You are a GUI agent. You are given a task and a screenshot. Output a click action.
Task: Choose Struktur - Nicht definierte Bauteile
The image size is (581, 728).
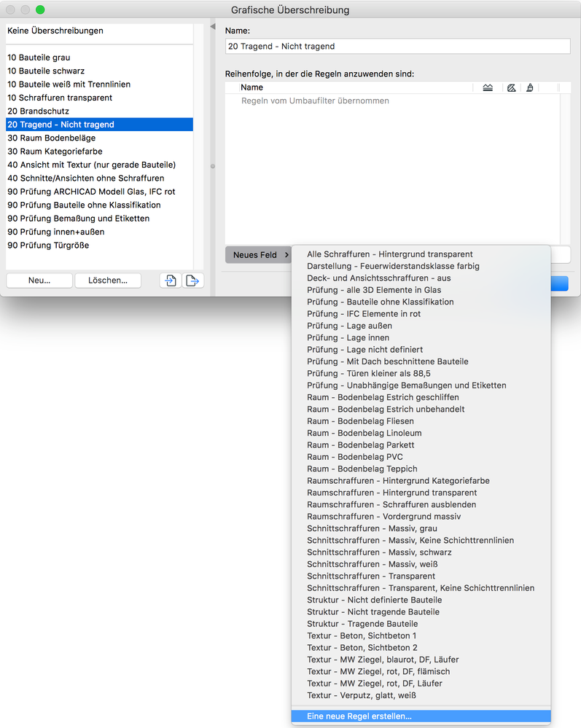374,600
